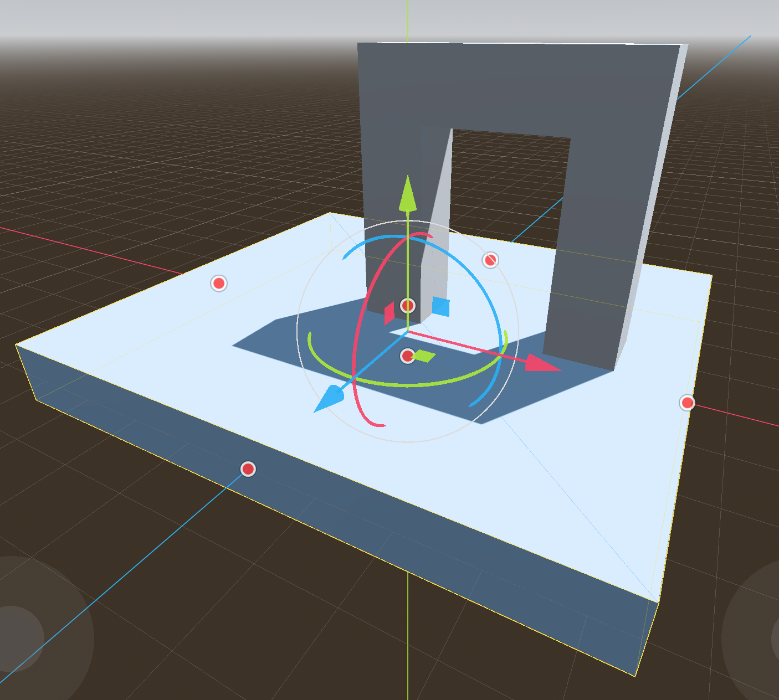Click the blue square plane-move handle
Screen dimensions: 779x700
click(x=440, y=306)
